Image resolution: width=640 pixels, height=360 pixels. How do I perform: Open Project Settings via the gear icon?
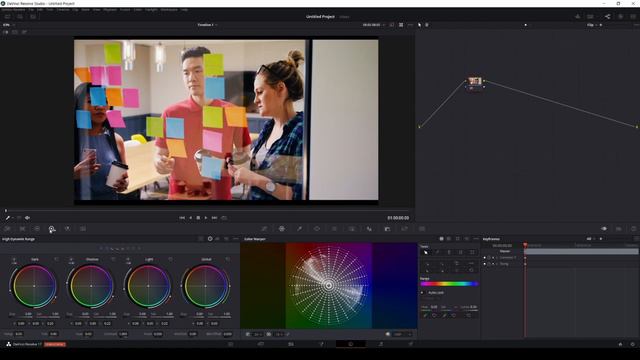coord(633,344)
